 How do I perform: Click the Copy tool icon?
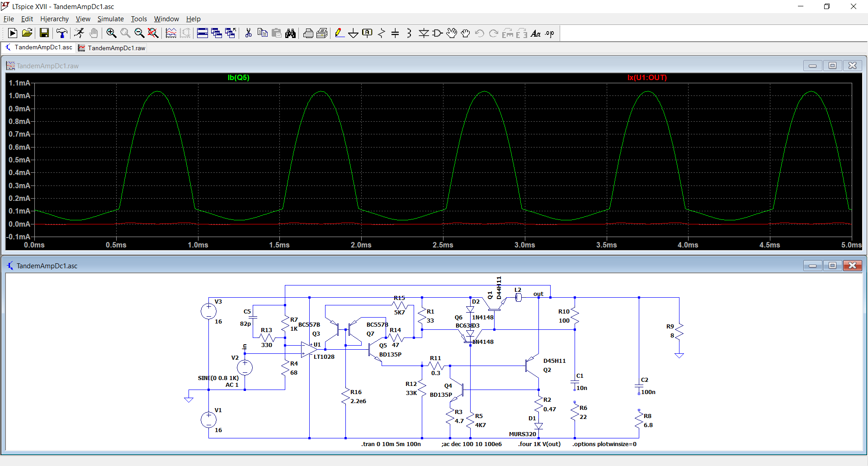click(x=262, y=33)
